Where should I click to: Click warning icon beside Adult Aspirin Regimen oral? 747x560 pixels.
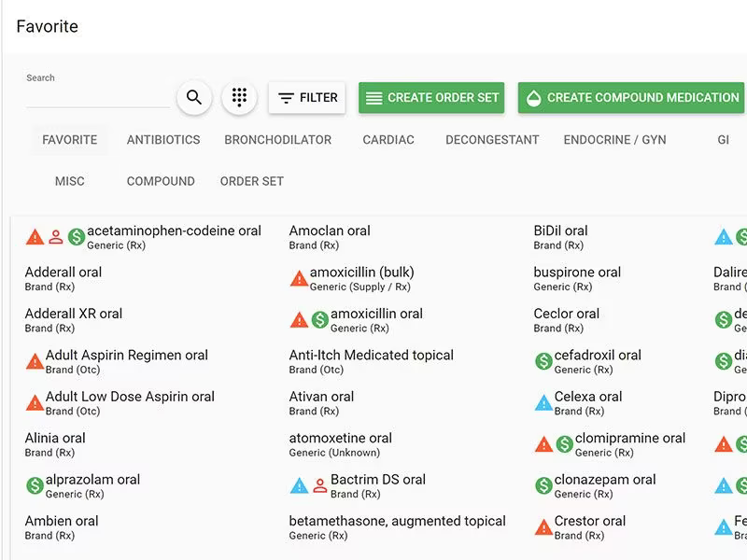click(35, 361)
